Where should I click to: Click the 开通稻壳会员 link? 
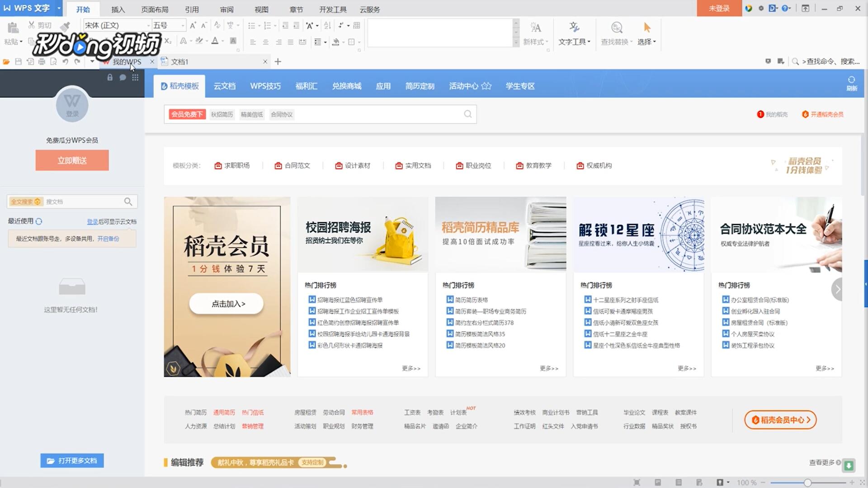click(822, 114)
